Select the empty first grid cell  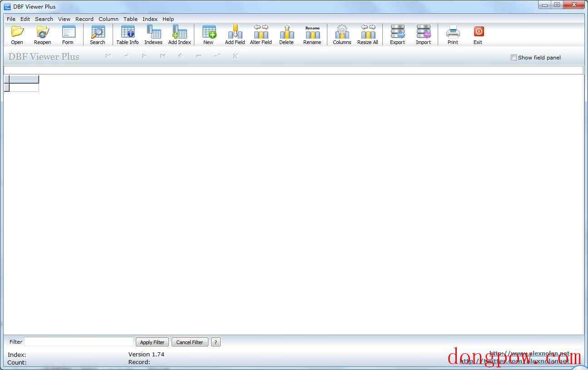pyautogui.click(x=24, y=88)
